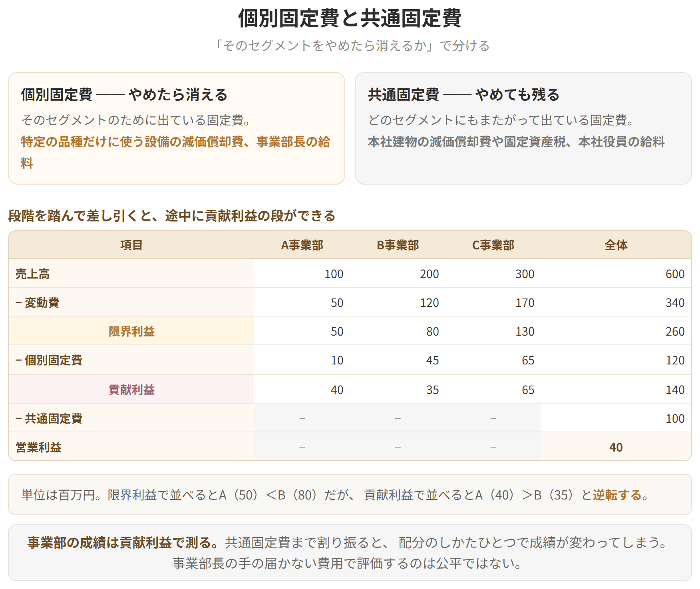
Task: Click the C事業部 column header
Action: click(493, 245)
